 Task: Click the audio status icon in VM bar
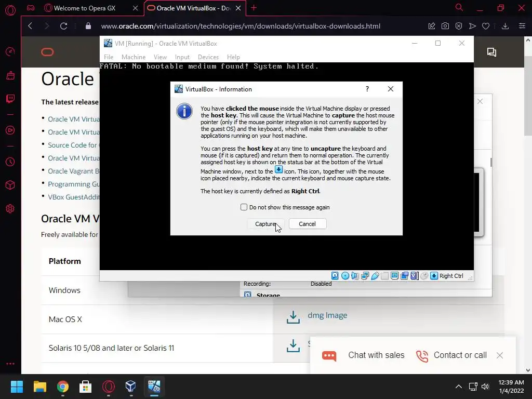355,276
